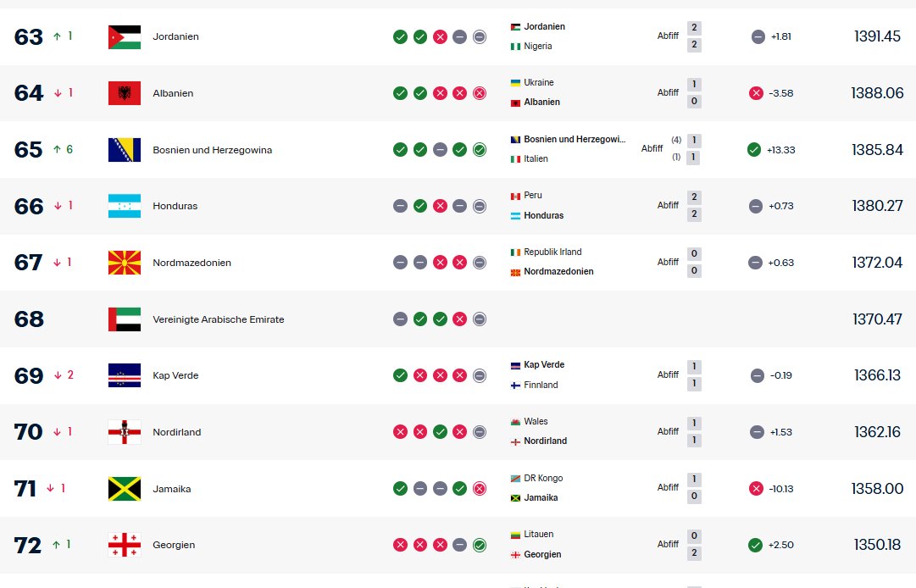Select the Nordirland flag in the rankings

pyautogui.click(x=124, y=431)
